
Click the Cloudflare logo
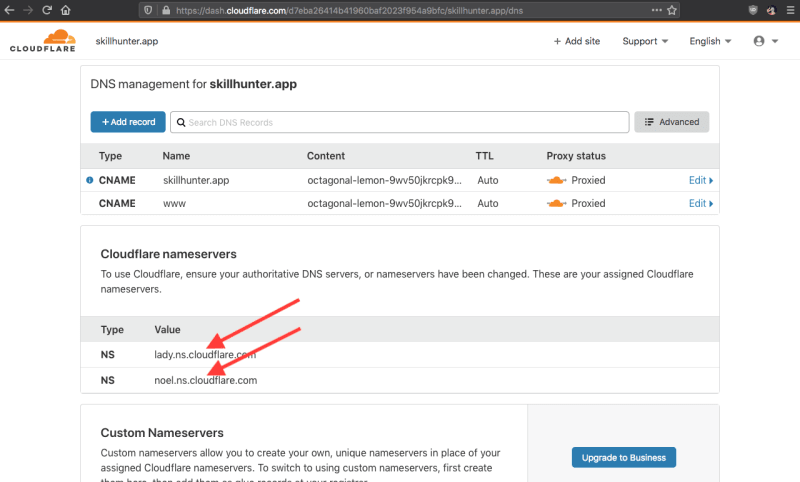pos(43,41)
